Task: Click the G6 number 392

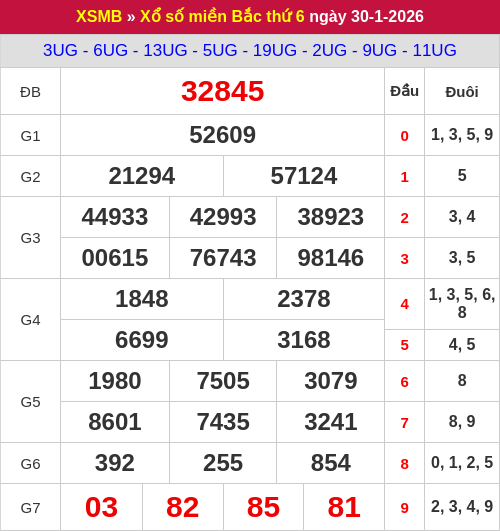Action: [x=115, y=463]
